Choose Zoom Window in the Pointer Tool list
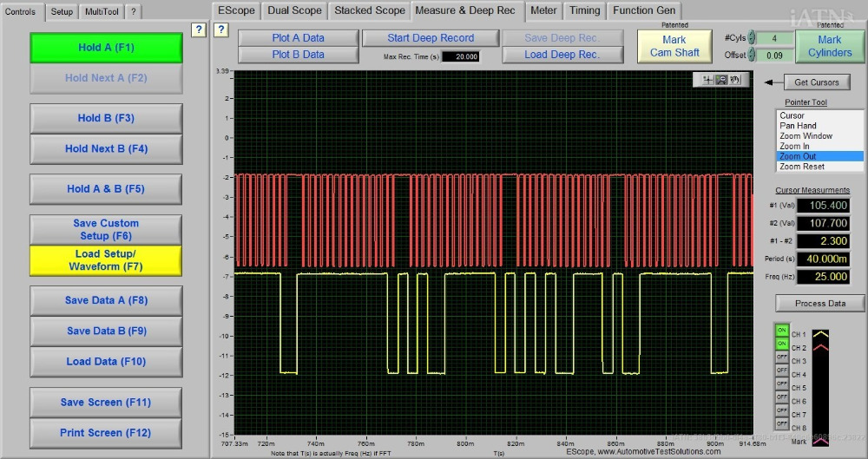Screen dimensions: 868x459 point(806,136)
